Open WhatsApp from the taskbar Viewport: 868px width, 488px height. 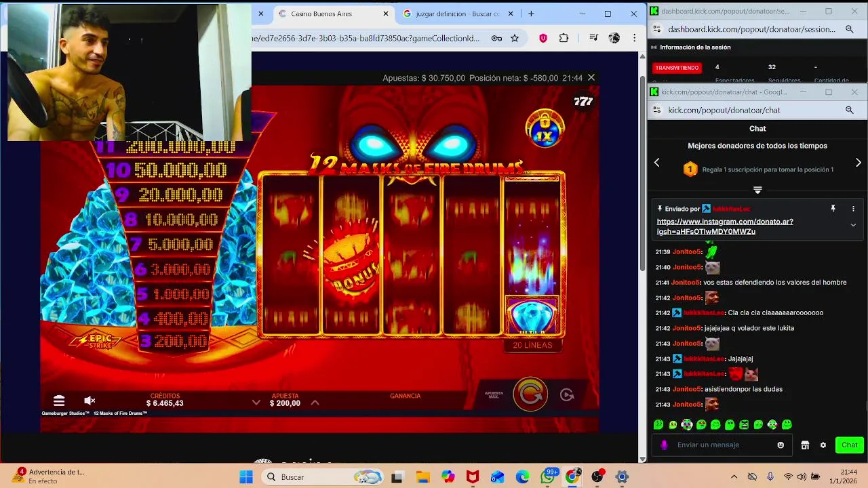[548, 477]
